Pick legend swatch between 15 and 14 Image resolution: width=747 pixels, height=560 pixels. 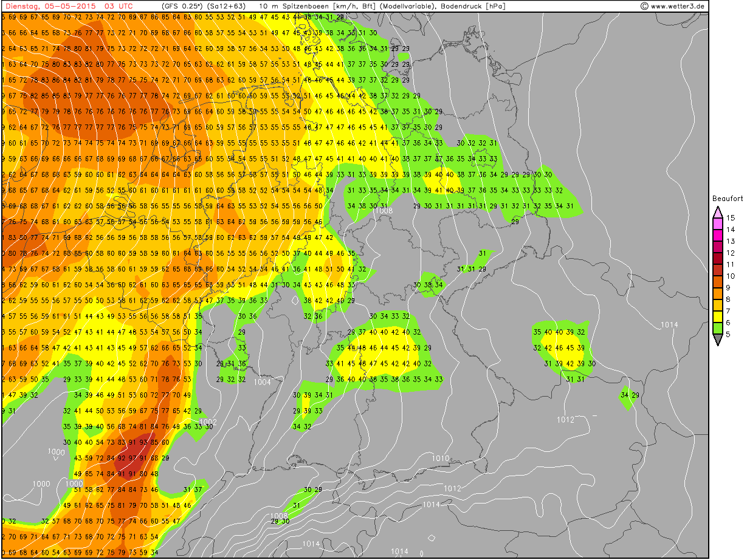[x=717, y=224]
